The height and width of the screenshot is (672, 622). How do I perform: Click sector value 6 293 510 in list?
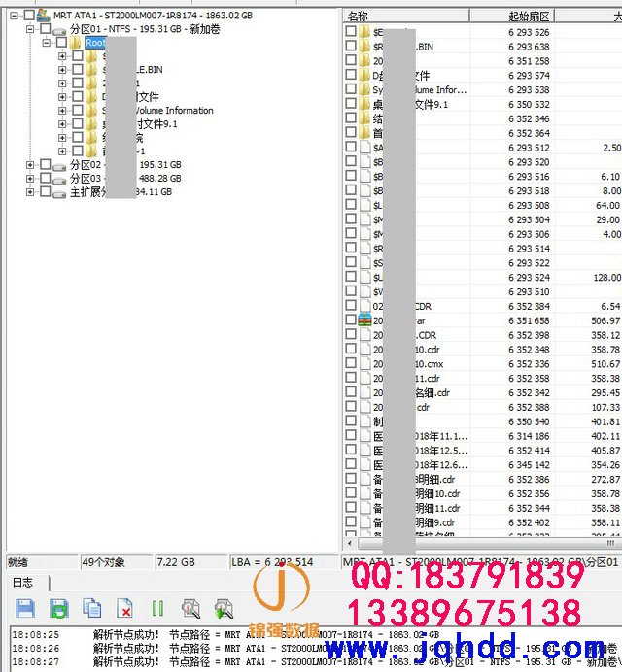point(529,291)
